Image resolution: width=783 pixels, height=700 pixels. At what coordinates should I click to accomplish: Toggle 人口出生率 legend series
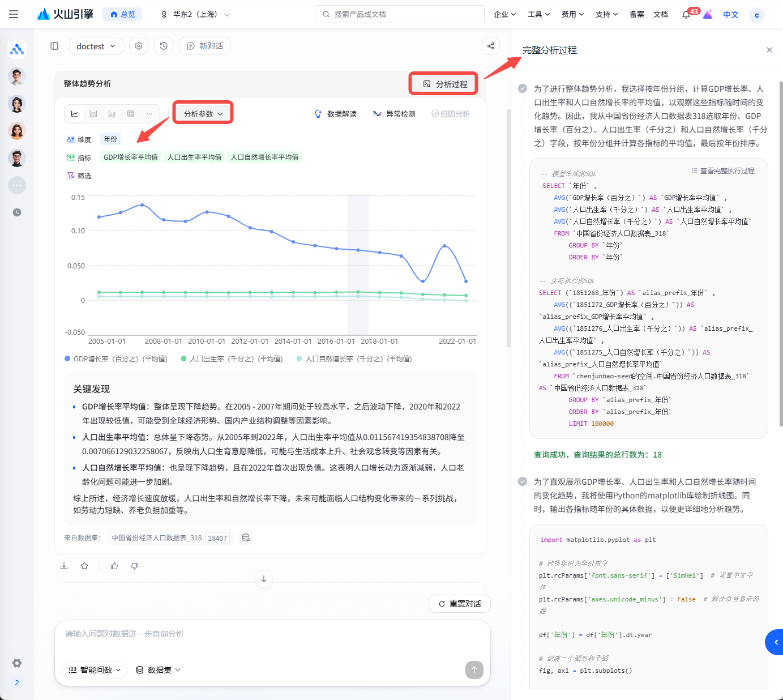[x=232, y=359]
